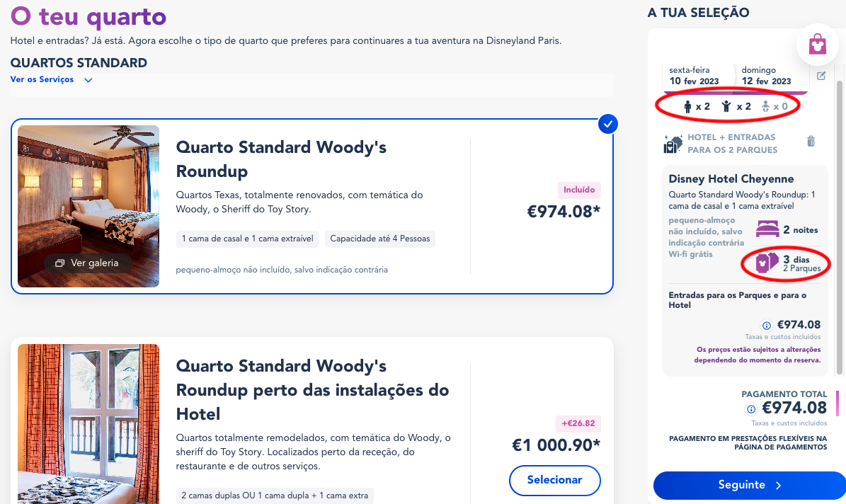Screen dimensions: 846x504
Task: Delete the hotel package with the trash icon
Action: click(811, 142)
